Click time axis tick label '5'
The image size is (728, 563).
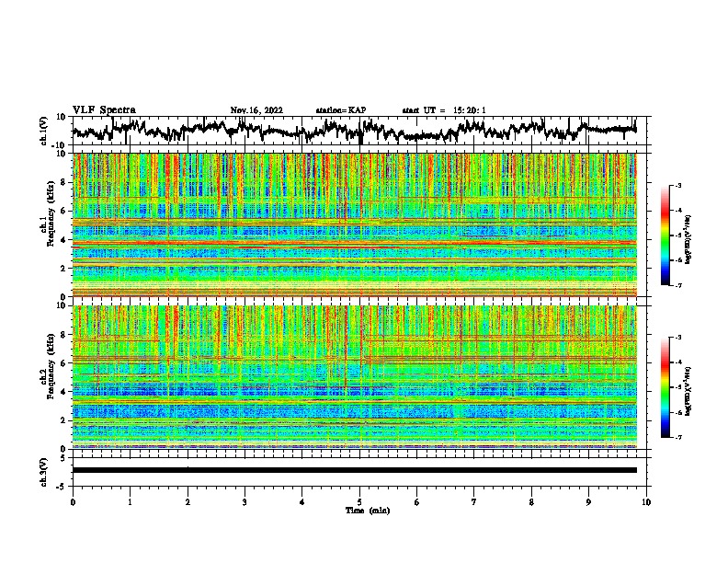coord(359,502)
